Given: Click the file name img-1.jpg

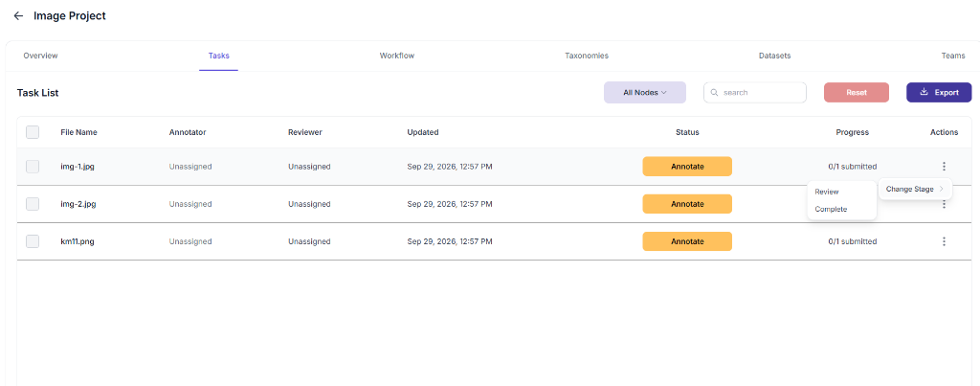Looking at the screenshot, I should (x=78, y=167).
